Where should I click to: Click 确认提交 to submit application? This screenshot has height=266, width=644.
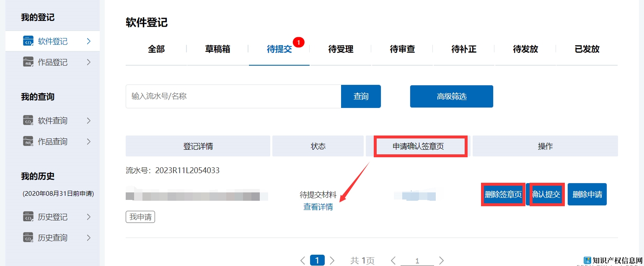pyautogui.click(x=546, y=194)
